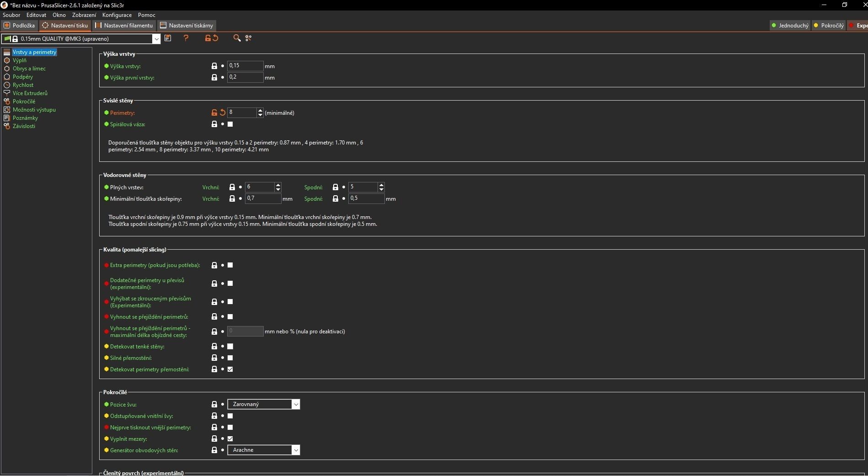The width and height of the screenshot is (868, 476).
Task: Click the lock icon beside Vyplnit mezery
Action: coord(214,439)
